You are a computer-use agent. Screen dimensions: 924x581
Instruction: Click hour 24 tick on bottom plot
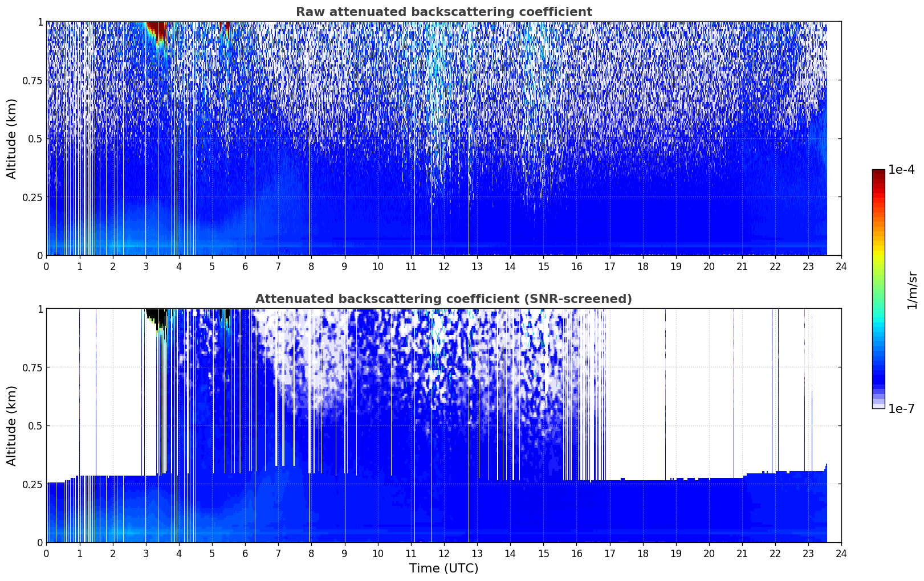(841, 553)
